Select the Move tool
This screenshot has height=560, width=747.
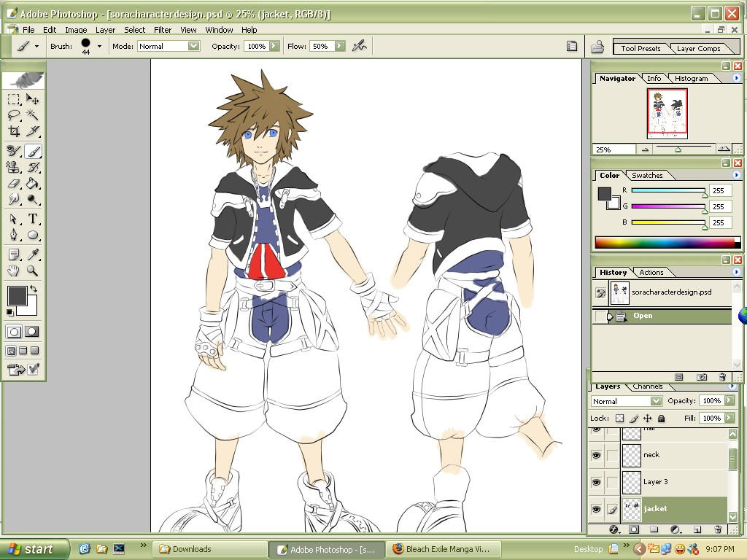32,99
